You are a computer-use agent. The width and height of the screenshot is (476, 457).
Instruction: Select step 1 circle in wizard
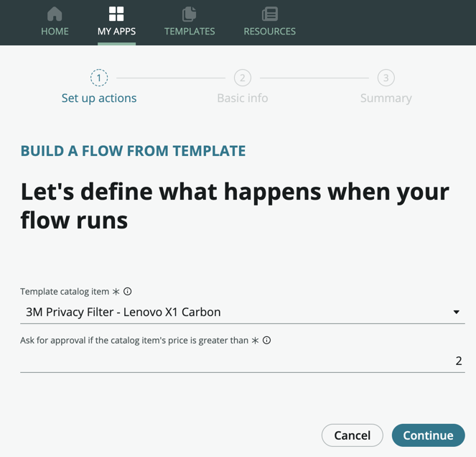(x=99, y=78)
